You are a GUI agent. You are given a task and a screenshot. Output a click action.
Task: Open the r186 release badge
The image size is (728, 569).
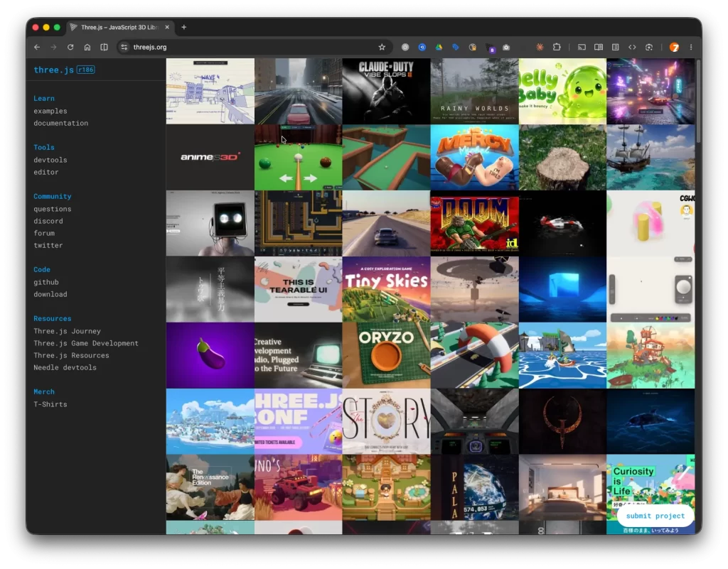[86, 70]
